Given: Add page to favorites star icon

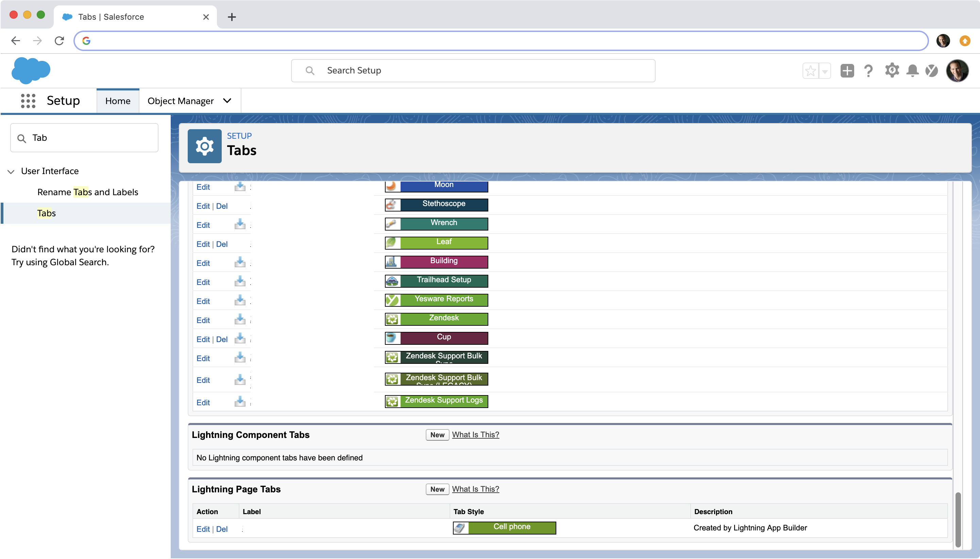Looking at the screenshot, I should [810, 71].
